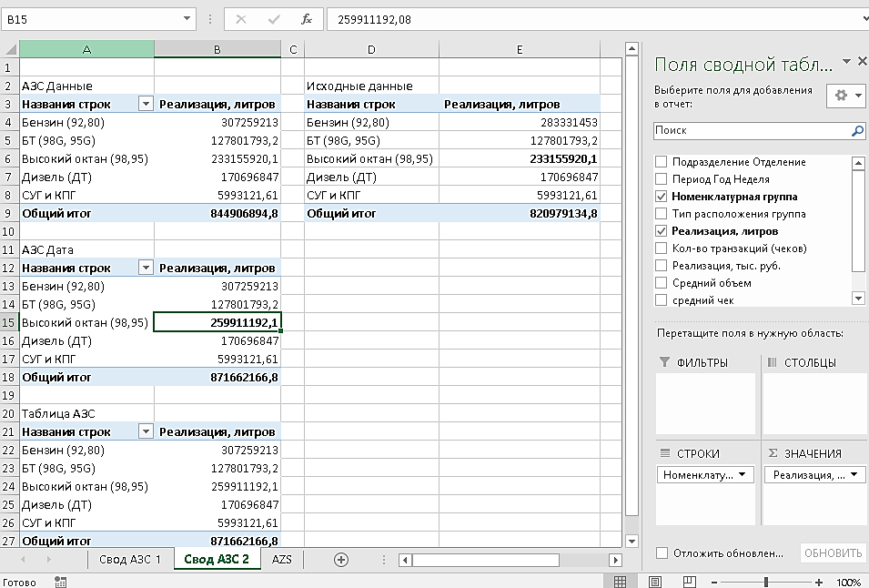Open row filter dropdown in cell A3

point(146,104)
